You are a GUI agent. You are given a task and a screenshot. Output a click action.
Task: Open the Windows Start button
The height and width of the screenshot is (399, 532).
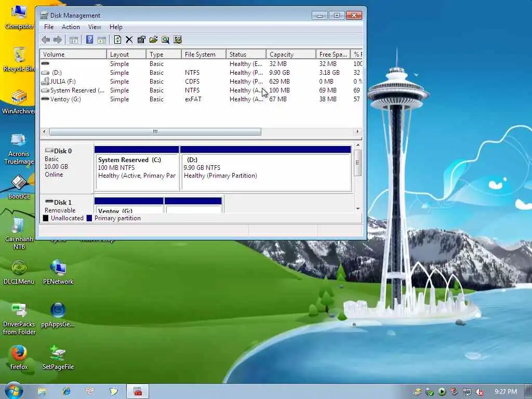coord(14,391)
